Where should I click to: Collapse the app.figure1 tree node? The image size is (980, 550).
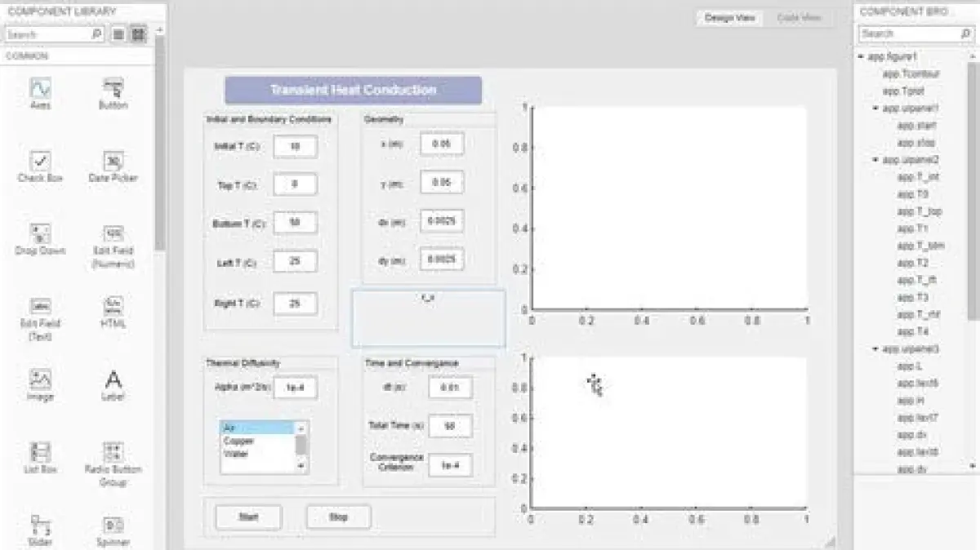862,57
